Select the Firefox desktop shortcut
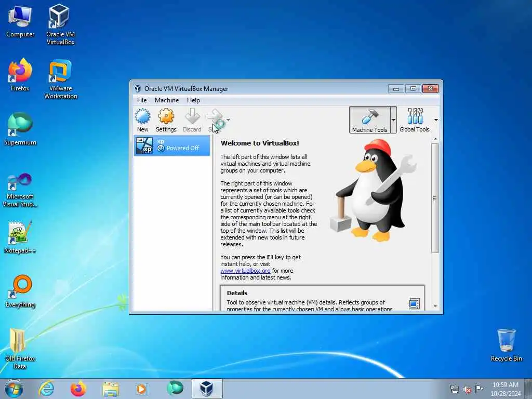This screenshot has width=532, height=399. pos(20,75)
